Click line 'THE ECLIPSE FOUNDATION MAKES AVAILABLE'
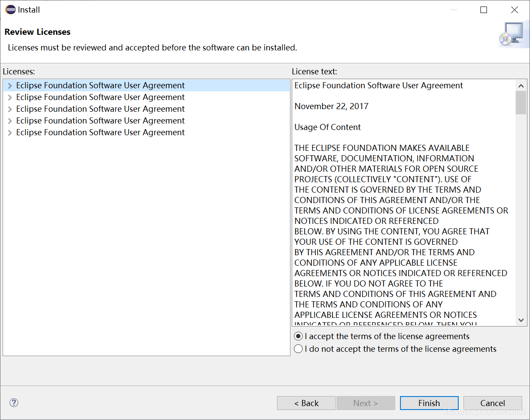The height and width of the screenshot is (420, 530). tap(382, 148)
